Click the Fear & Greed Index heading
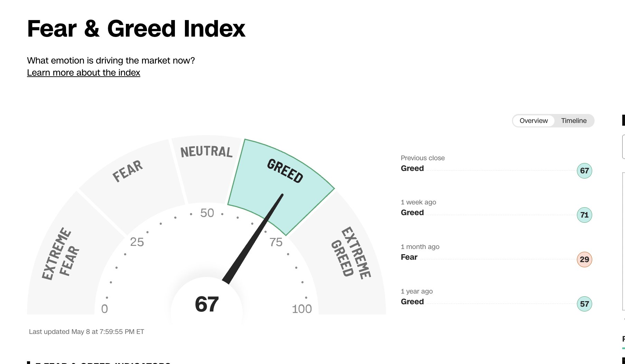 click(136, 28)
